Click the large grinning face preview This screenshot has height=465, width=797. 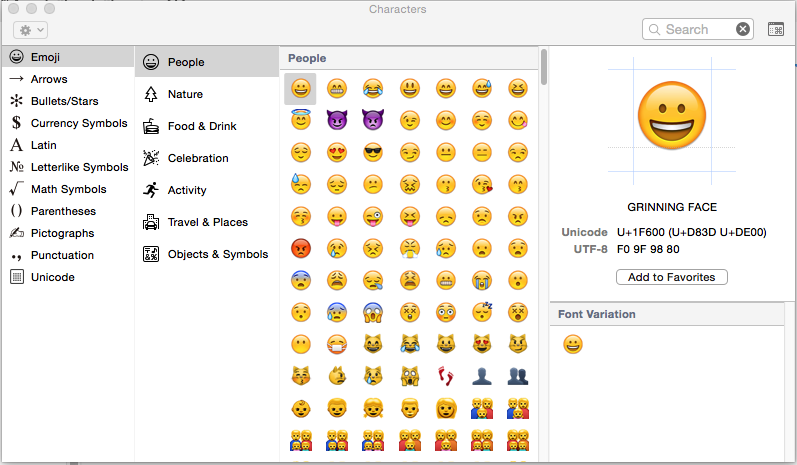(671, 115)
